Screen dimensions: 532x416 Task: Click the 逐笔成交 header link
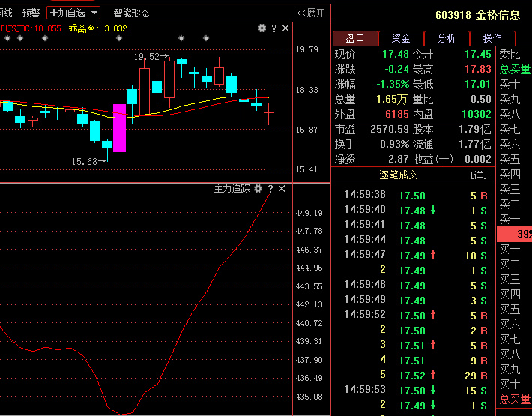pos(399,175)
